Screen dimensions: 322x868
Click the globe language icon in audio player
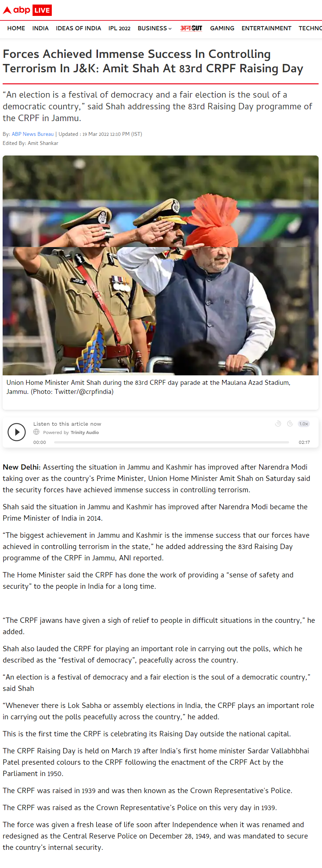(x=36, y=432)
